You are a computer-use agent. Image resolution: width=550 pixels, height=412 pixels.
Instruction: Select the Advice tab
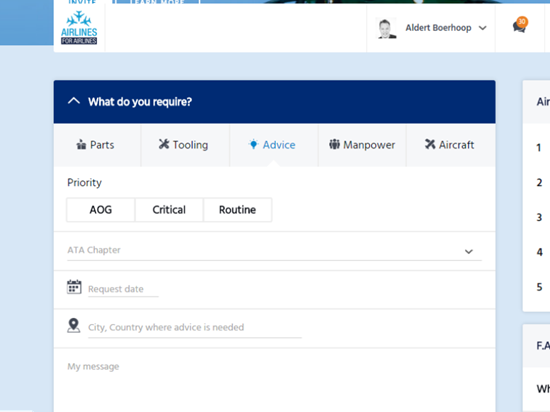click(274, 145)
